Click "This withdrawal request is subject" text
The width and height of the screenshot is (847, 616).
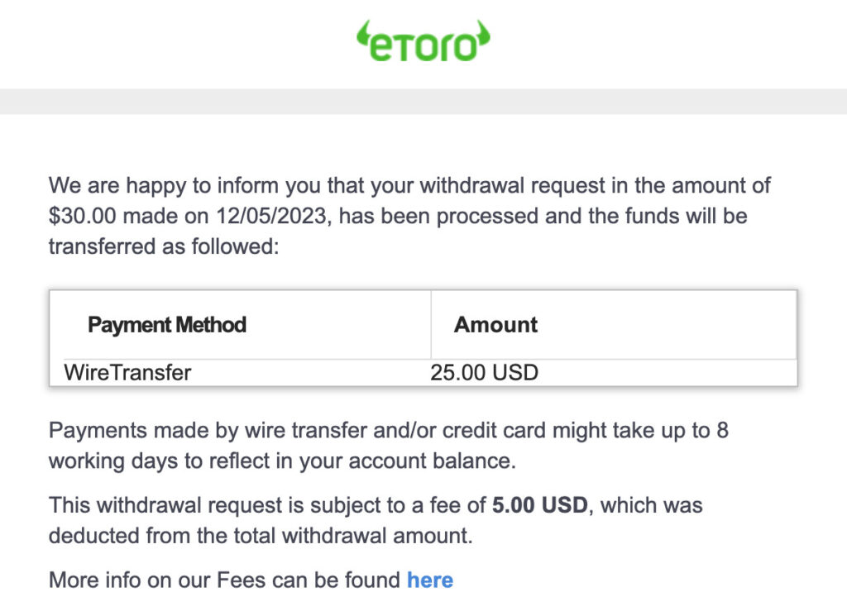[x=223, y=504]
